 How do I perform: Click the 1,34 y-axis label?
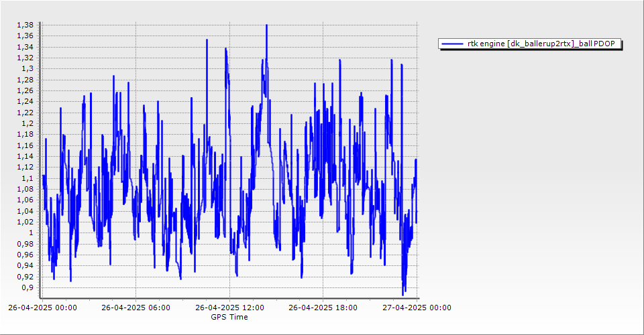[x=25, y=47]
